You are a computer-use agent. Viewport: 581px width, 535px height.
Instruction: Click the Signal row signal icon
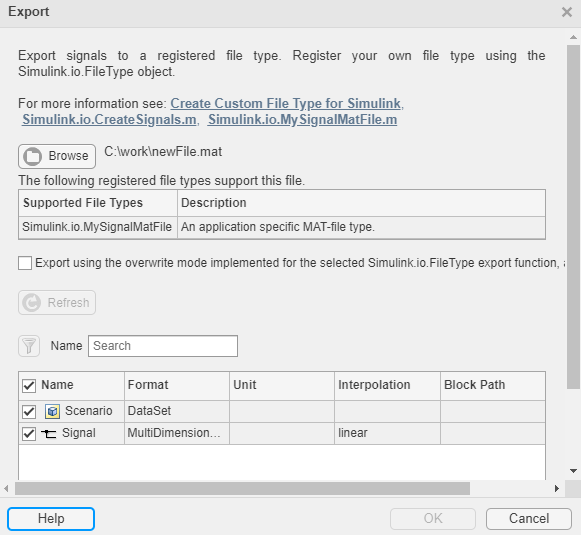49,433
